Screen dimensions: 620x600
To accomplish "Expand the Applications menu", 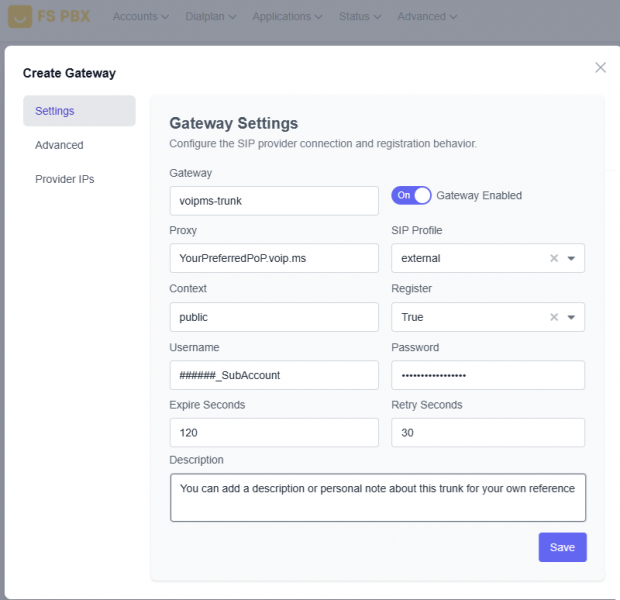I will 287,17.
